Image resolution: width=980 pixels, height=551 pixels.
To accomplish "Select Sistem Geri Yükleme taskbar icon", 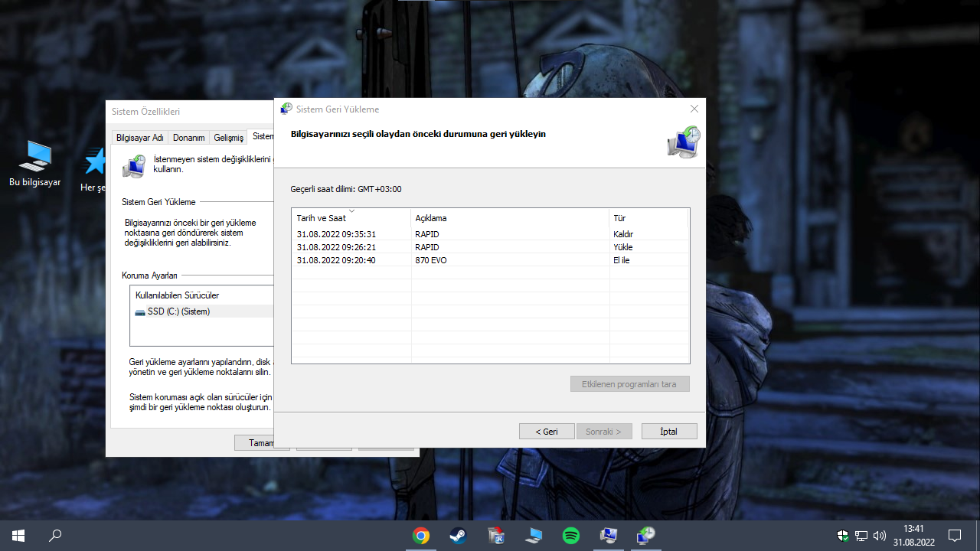I will 646,536.
